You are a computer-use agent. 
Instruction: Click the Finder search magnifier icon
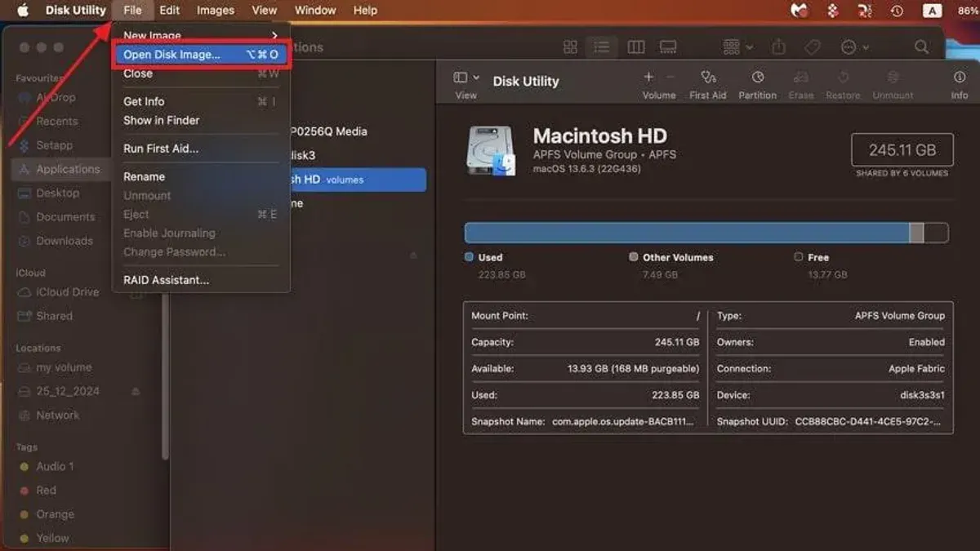click(x=921, y=47)
